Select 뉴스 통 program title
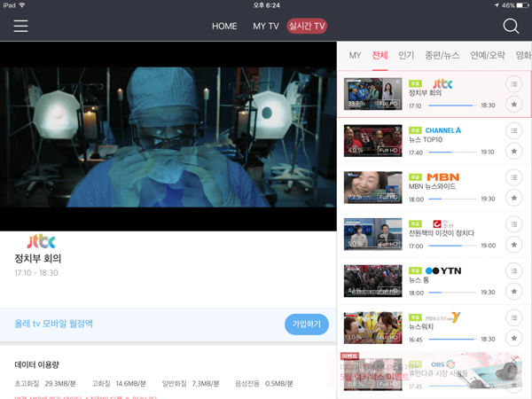This screenshot has width=532, height=399. point(419,280)
